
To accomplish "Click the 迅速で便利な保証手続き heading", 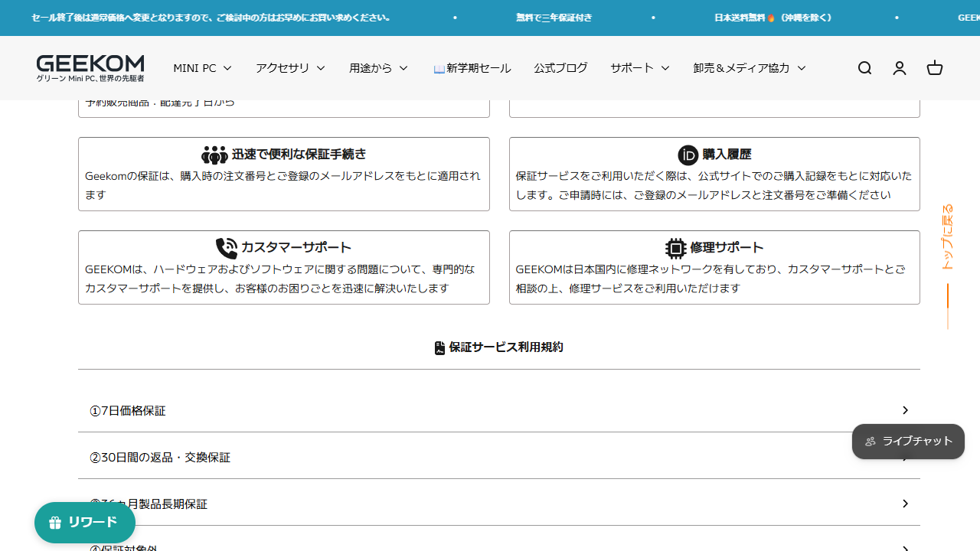I will [299, 155].
